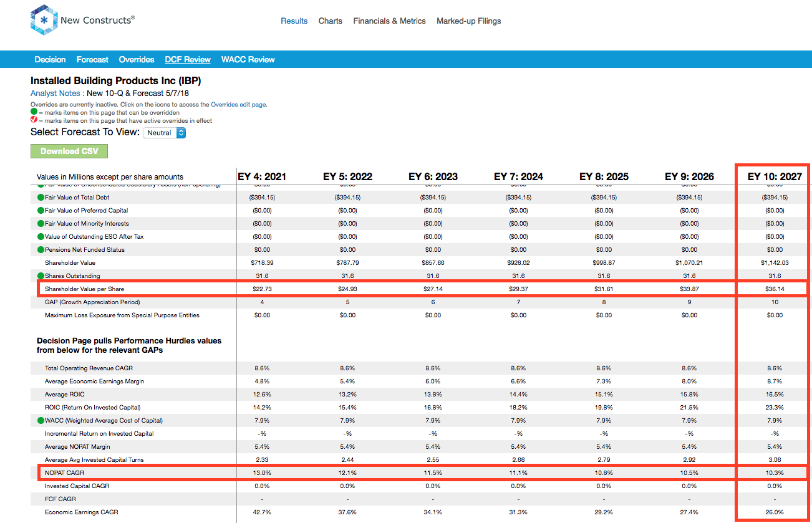This screenshot has width=812, height=523.
Task: Click the NOPAT CAGR row label
Action: click(65, 473)
